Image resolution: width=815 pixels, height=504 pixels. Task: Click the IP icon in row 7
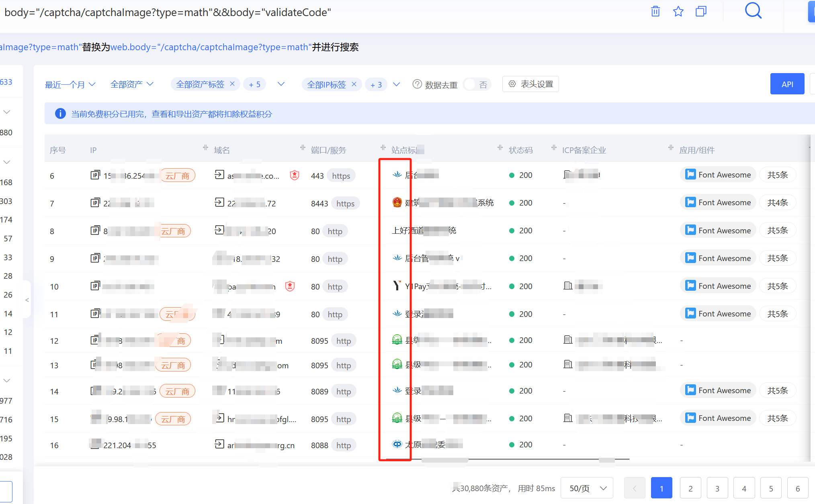(x=95, y=202)
